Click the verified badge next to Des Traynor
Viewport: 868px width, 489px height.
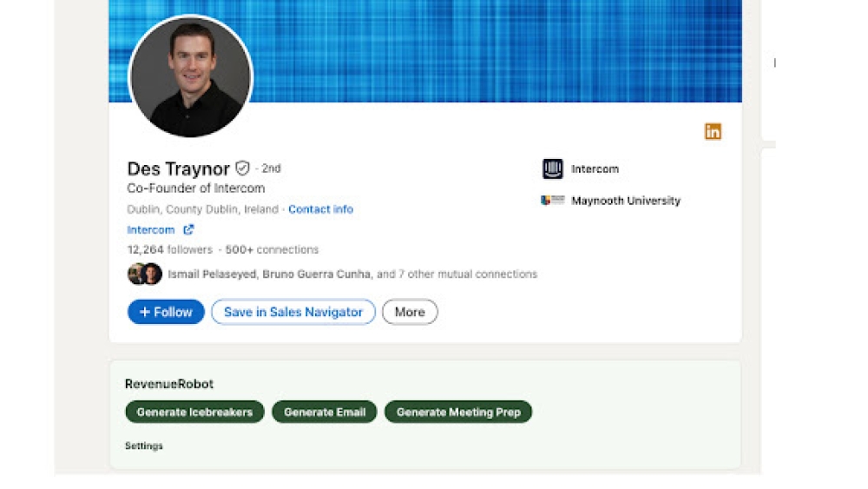[242, 168]
